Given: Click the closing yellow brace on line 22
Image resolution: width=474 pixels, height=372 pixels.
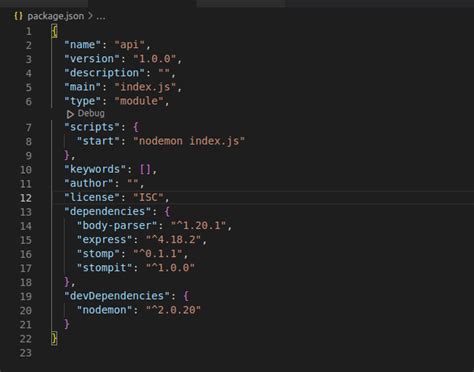Looking at the screenshot, I should pyautogui.click(x=54, y=338).
